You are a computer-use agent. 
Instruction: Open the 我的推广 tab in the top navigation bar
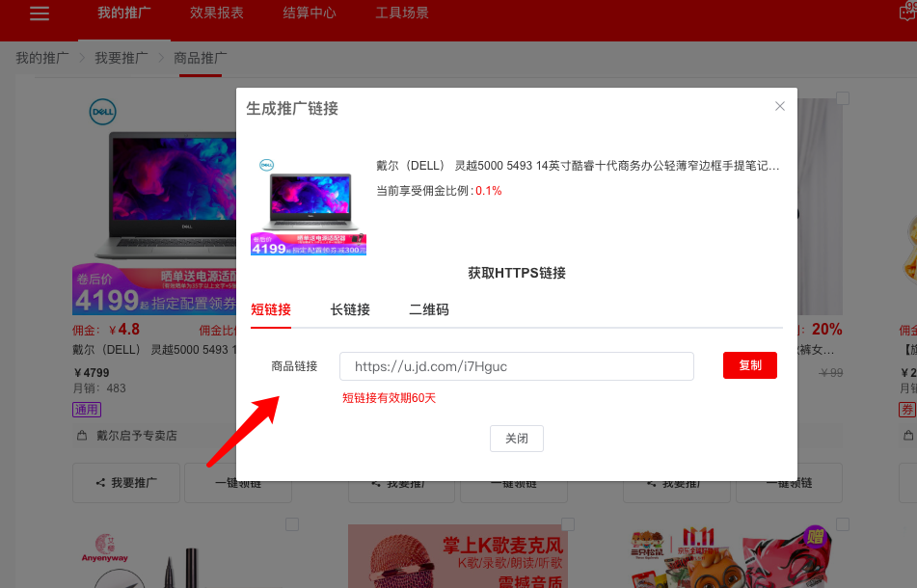click(124, 13)
